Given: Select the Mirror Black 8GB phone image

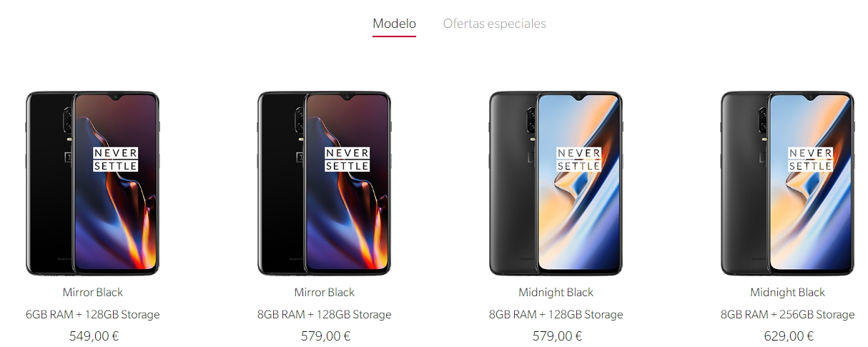Looking at the screenshot, I should [x=324, y=183].
